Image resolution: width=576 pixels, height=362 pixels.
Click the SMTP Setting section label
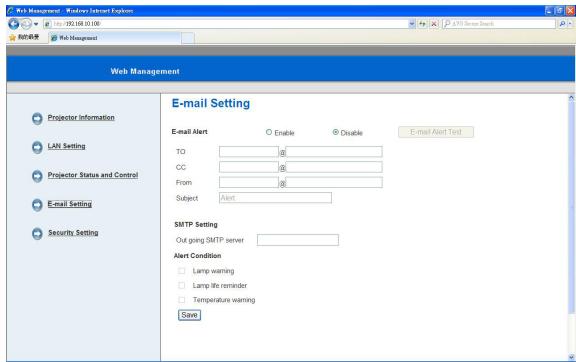[x=196, y=225]
